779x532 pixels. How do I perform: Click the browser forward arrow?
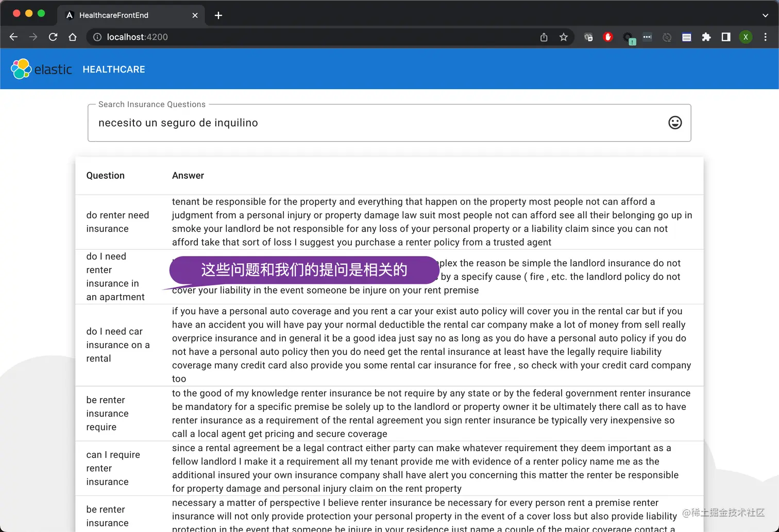[33, 37]
